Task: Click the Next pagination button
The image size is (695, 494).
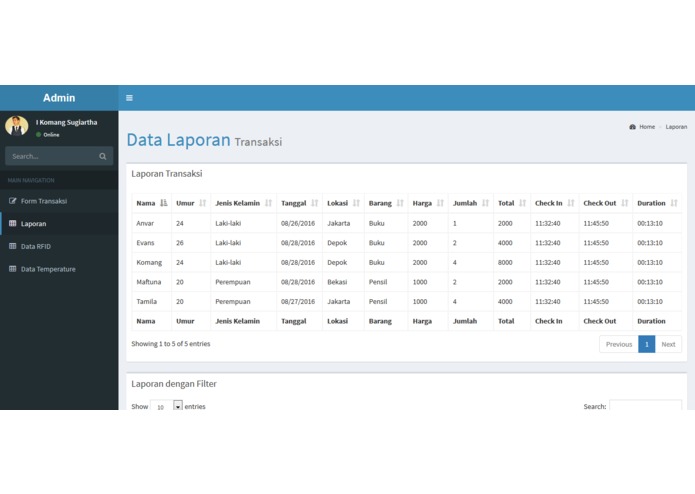Action: [668, 344]
